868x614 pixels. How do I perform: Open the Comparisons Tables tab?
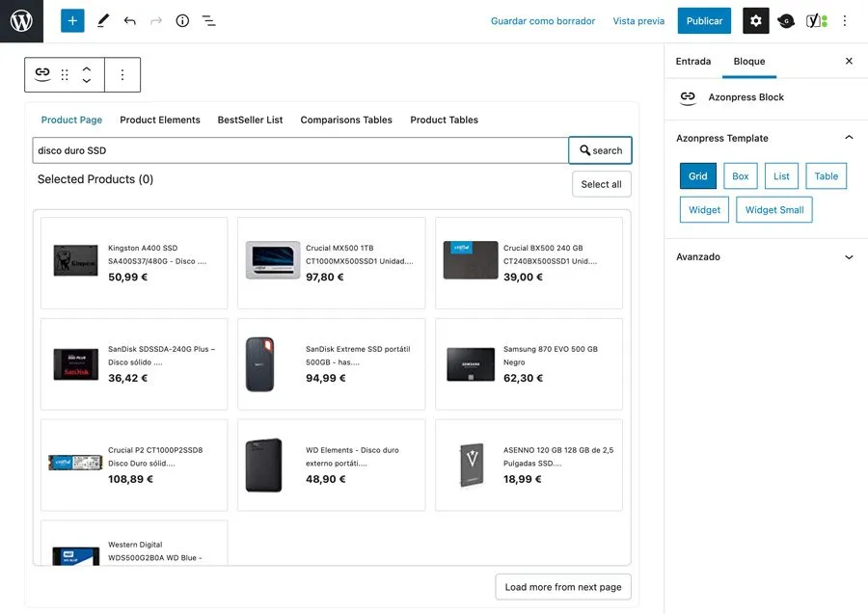click(x=346, y=120)
